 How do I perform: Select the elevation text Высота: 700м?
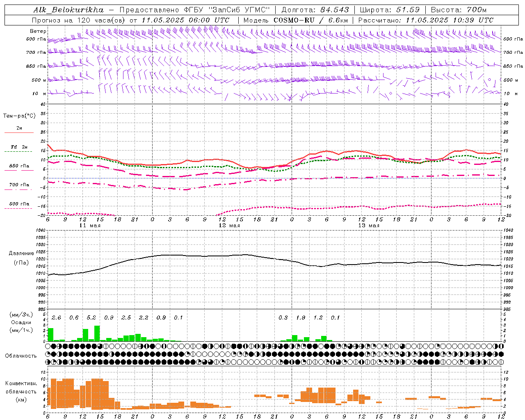click(459, 10)
